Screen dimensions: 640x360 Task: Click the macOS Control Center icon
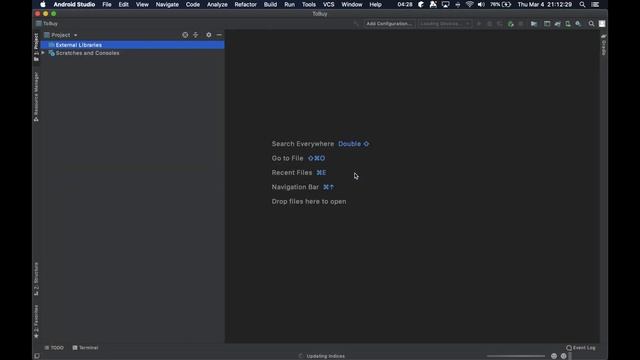tap(596, 4)
